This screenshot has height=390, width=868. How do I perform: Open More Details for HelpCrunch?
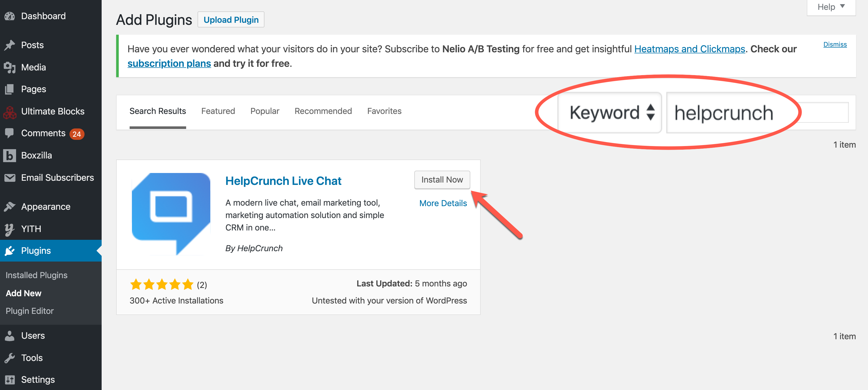click(443, 203)
